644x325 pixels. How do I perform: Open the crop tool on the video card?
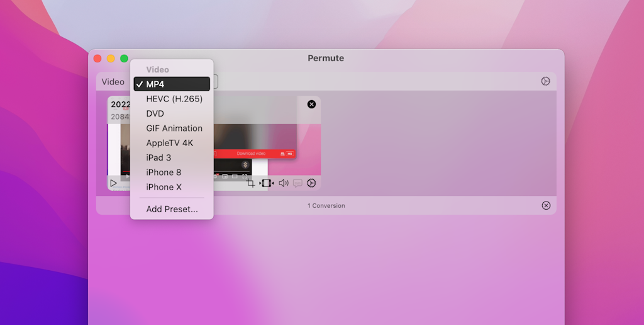point(250,183)
